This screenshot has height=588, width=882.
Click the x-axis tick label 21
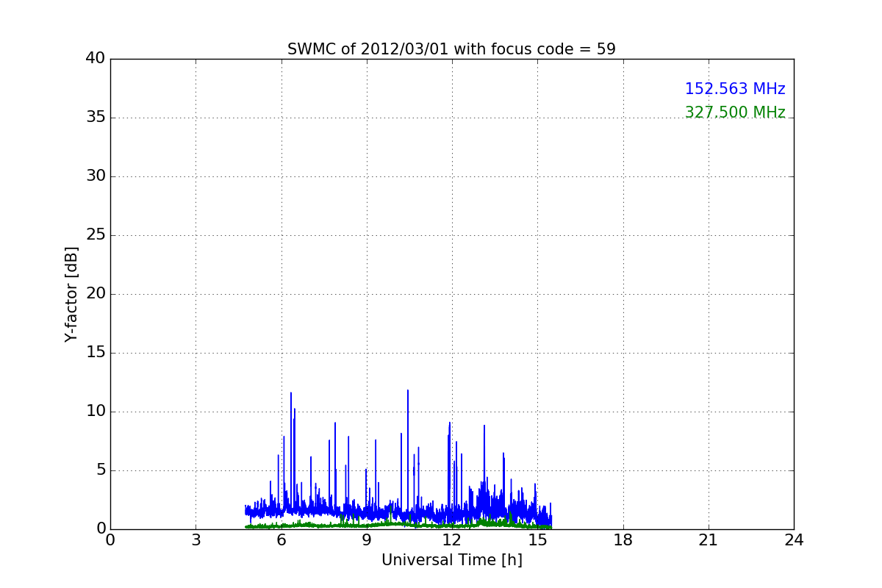[x=709, y=540]
